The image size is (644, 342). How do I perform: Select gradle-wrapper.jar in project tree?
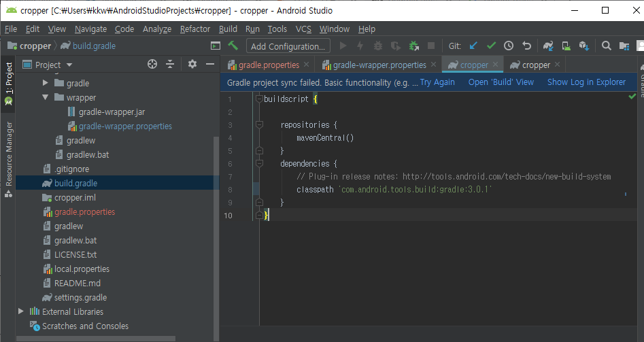pos(112,112)
